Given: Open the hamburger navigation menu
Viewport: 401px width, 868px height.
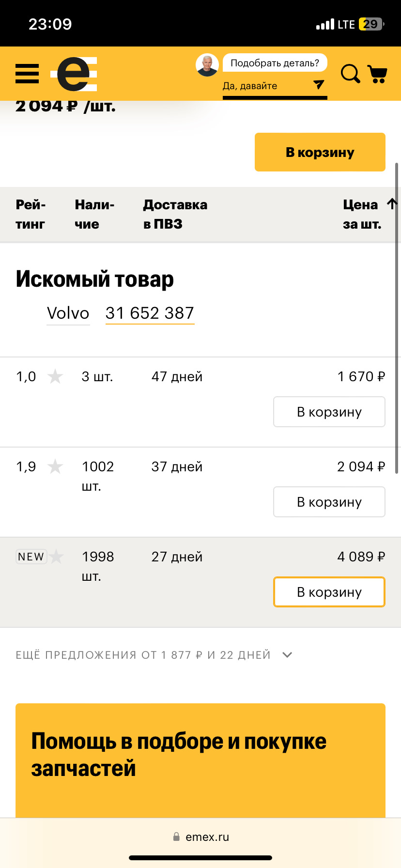Looking at the screenshot, I should pos(27,74).
